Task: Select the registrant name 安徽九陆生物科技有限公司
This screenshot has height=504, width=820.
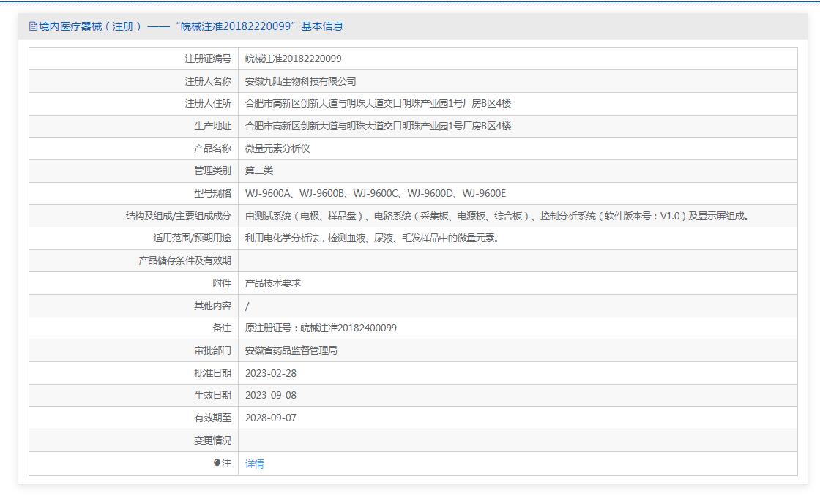Action: click(x=300, y=81)
